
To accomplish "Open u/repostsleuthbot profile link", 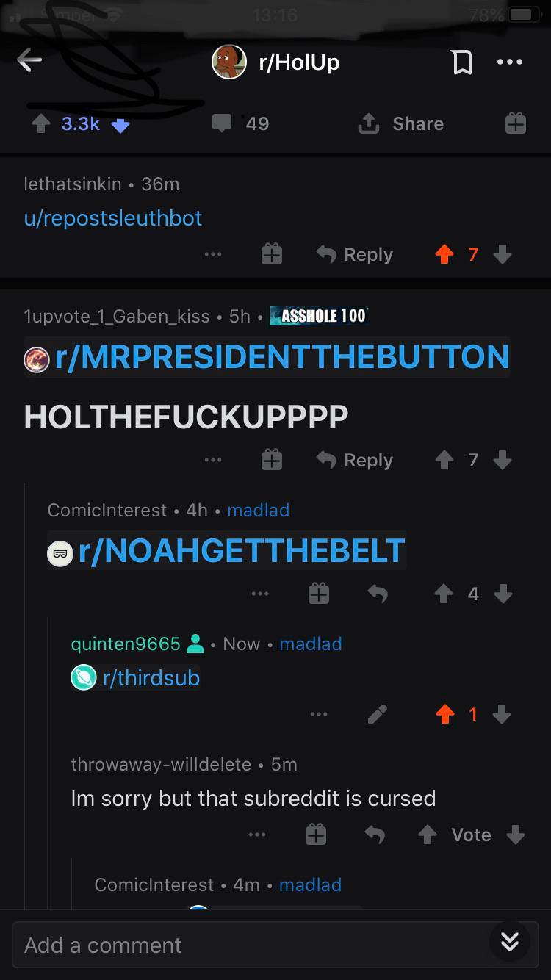I will pyautogui.click(x=113, y=218).
